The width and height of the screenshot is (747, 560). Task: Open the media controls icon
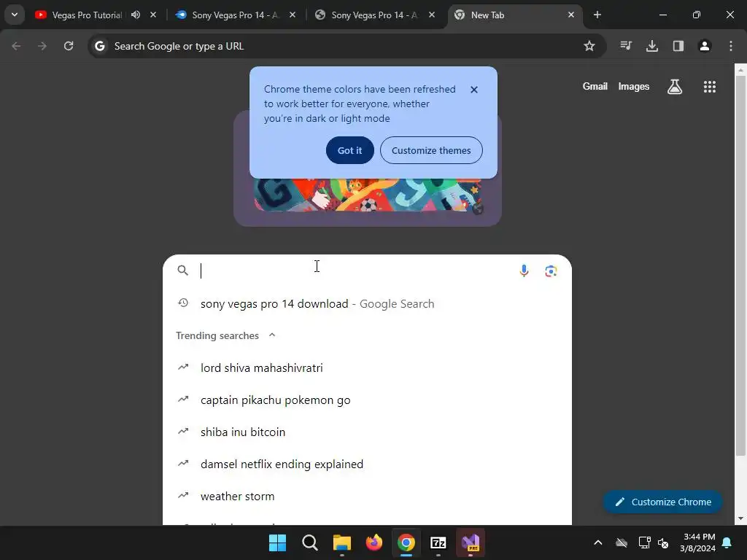pos(626,46)
